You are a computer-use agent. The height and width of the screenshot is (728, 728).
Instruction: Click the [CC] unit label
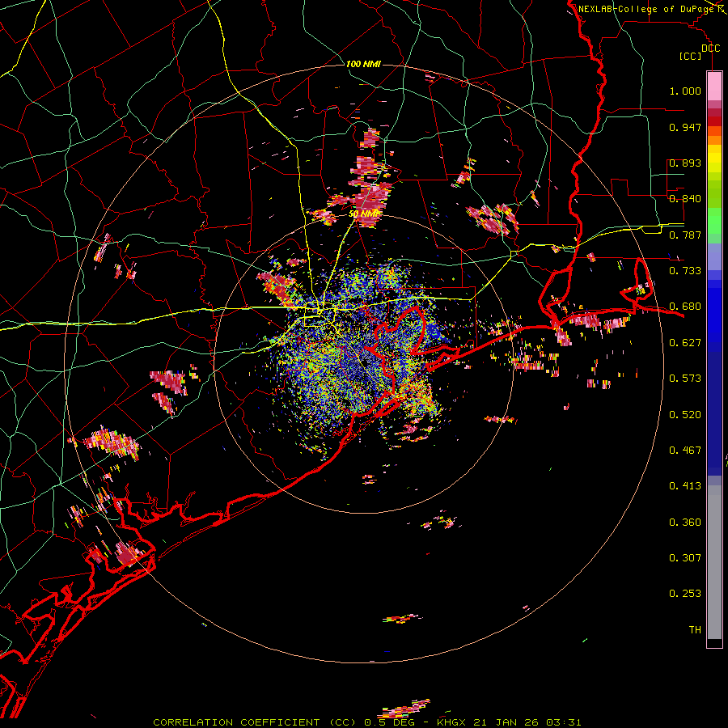(x=690, y=56)
